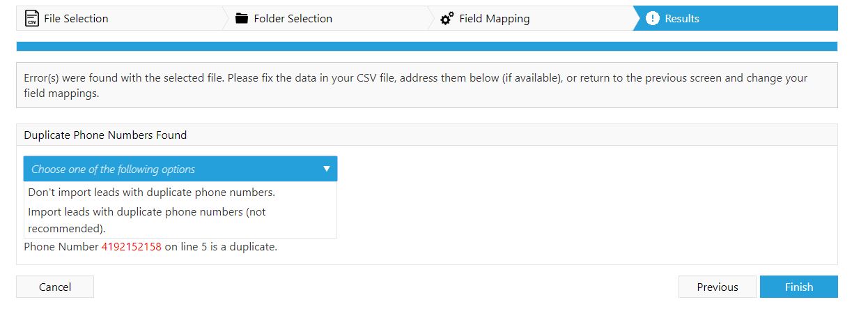Click the folder icon in Folder Selection
This screenshot has width=868, height=309.
tap(242, 19)
